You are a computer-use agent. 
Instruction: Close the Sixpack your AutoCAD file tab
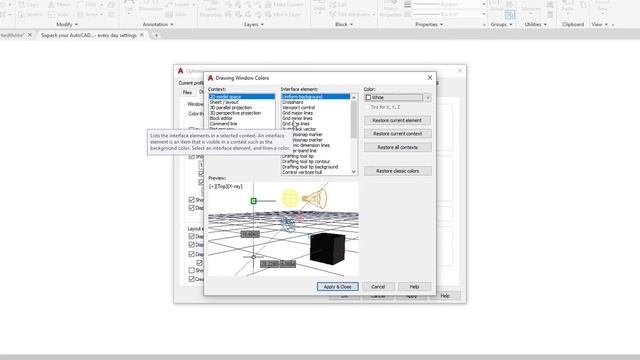tap(142, 35)
